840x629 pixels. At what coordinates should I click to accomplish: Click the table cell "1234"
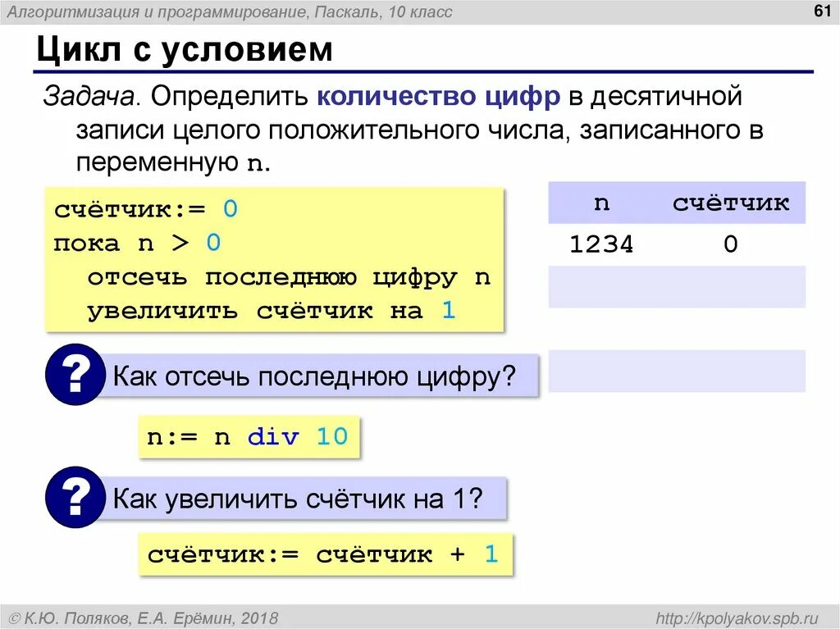[x=601, y=244]
